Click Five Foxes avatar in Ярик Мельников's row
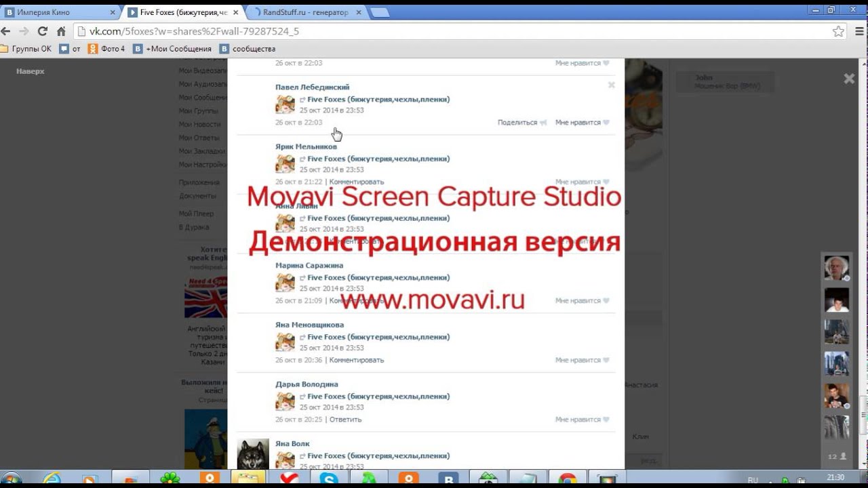Image resolution: width=868 pixels, height=488 pixels. pos(285,164)
